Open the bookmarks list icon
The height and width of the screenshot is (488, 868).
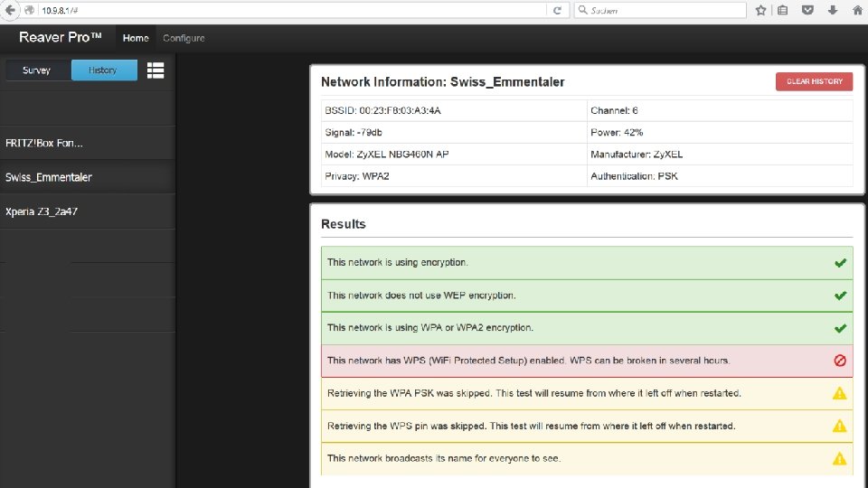point(783,10)
